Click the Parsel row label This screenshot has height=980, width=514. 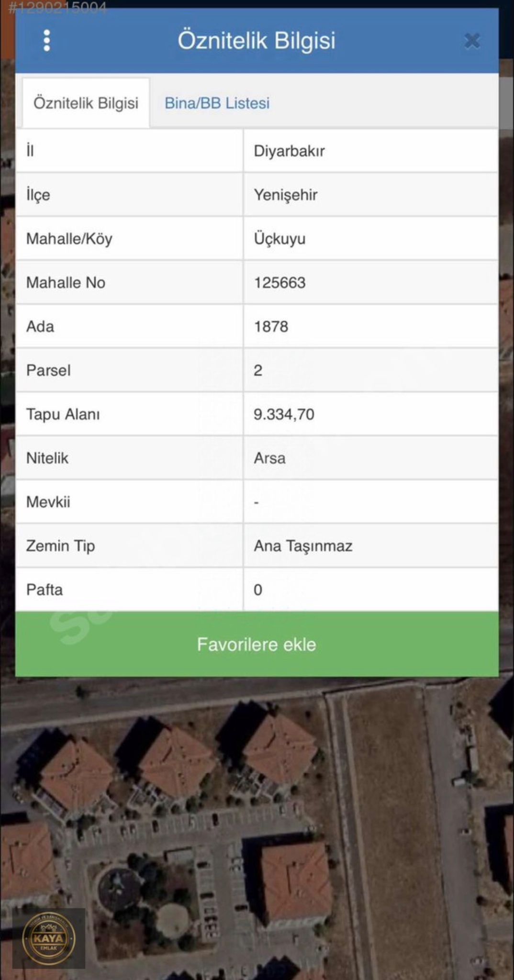(x=48, y=370)
